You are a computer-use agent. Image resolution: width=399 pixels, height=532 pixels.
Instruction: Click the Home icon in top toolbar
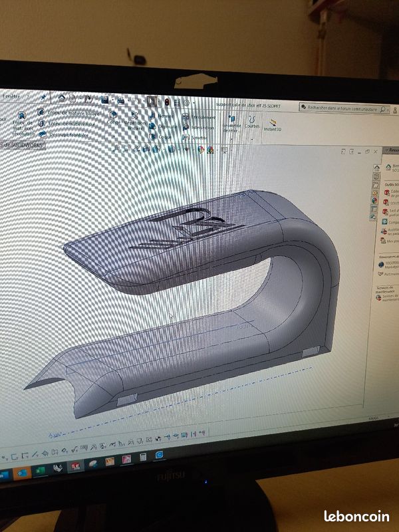click(x=61, y=98)
